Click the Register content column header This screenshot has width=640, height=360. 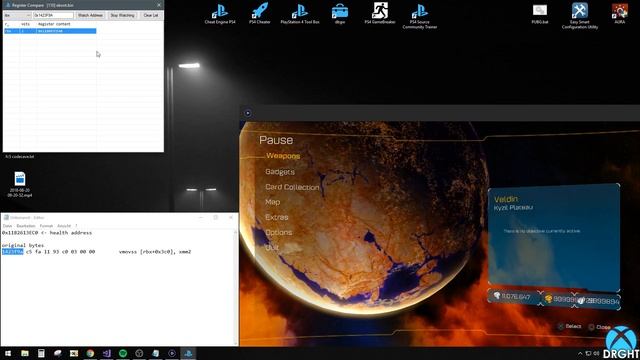click(54, 24)
